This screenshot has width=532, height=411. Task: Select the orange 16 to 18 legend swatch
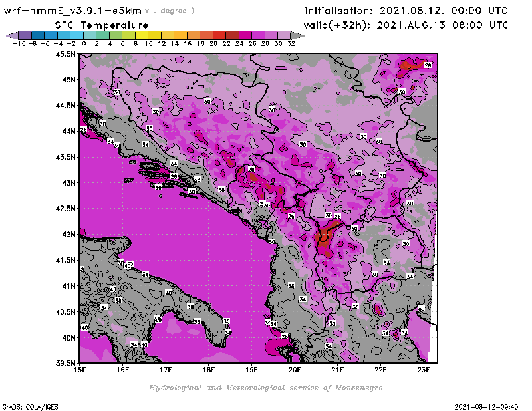[x=194, y=35]
